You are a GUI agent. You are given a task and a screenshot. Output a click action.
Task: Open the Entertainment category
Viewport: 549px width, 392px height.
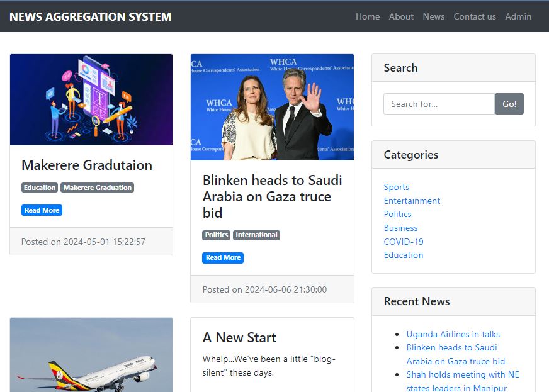pos(412,201)
